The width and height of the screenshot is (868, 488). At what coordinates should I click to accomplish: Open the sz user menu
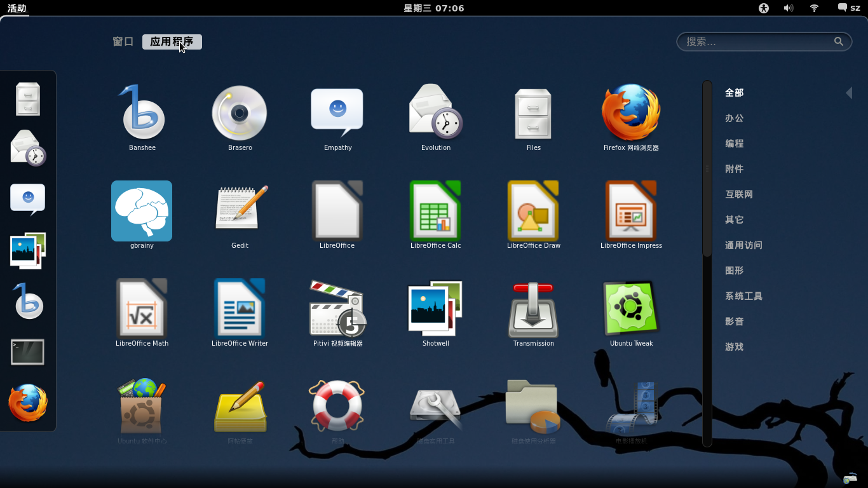tap(849, 8)
